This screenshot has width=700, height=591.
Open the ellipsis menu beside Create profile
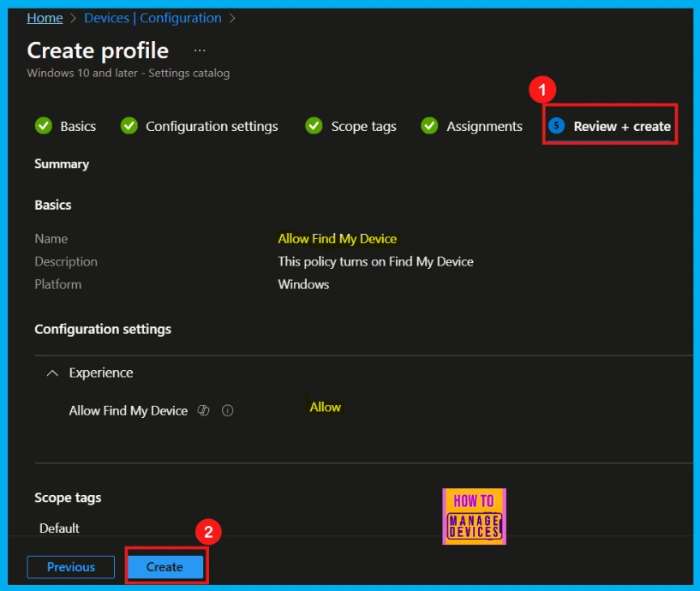(200, 51)
